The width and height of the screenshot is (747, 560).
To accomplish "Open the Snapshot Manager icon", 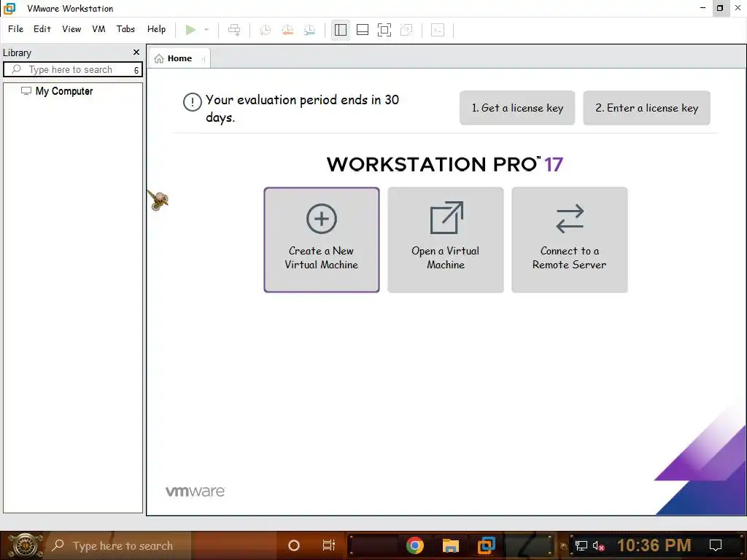I will coord(309,30).
